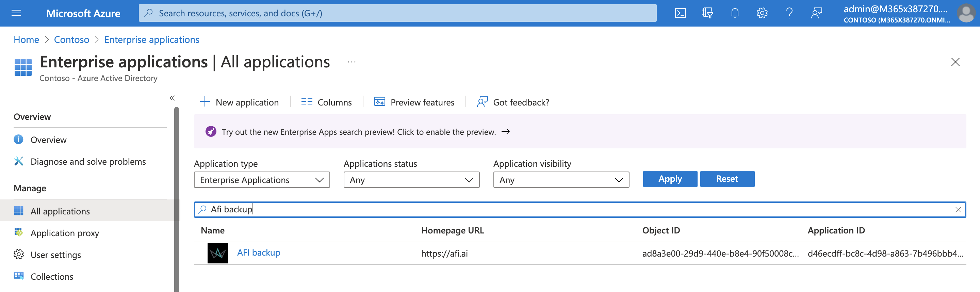The height and width of the screenshot is (292, 980).
Task: Open the notifications bell
Action: pyautogui.click(x=735, y=13)
